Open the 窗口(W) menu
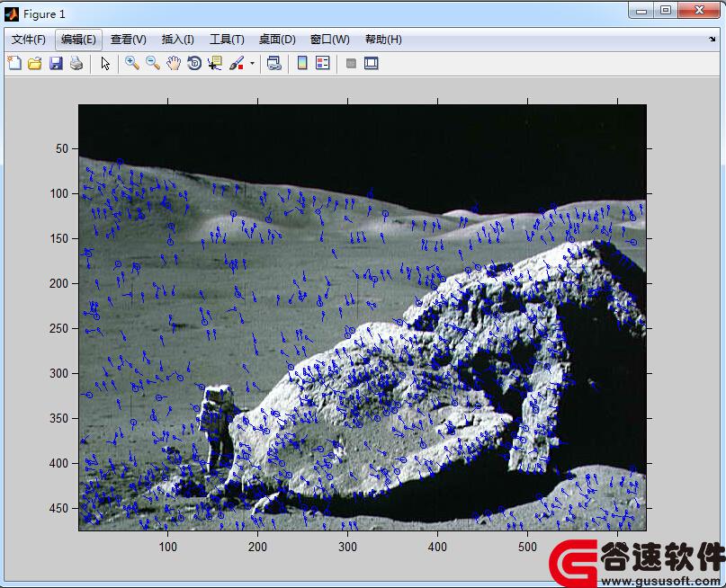 click(x=329, y=40)
